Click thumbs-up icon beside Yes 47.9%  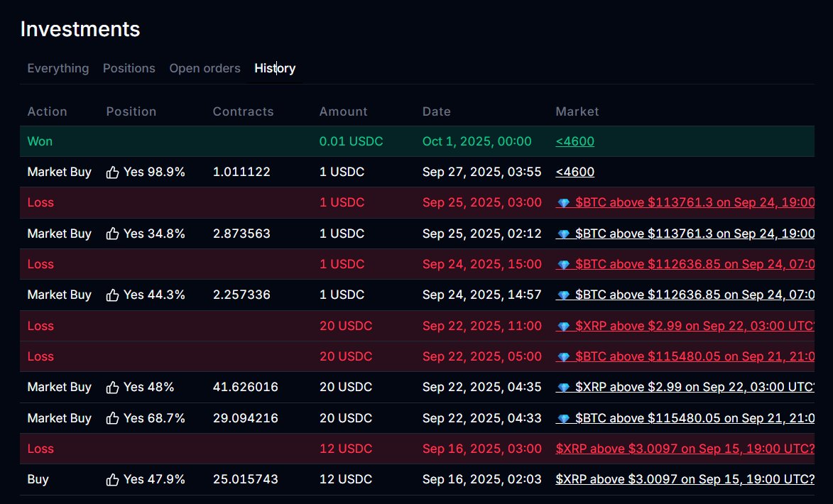(x=112, y=480)
